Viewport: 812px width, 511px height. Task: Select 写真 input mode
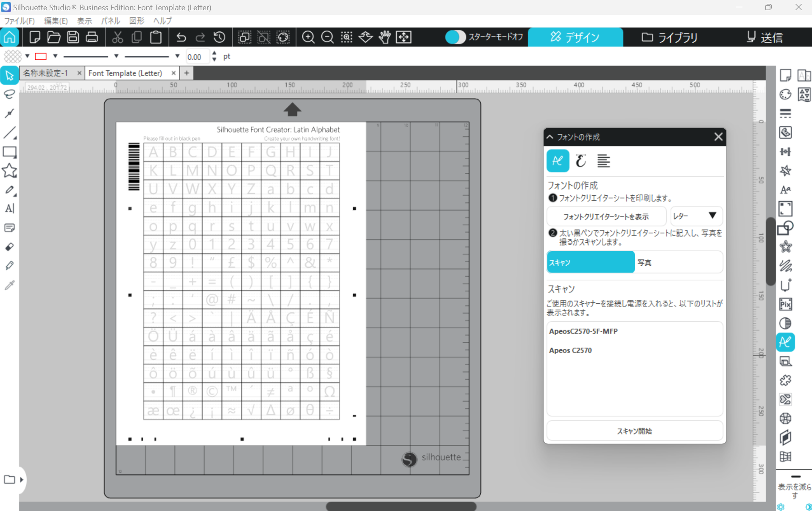678,262
